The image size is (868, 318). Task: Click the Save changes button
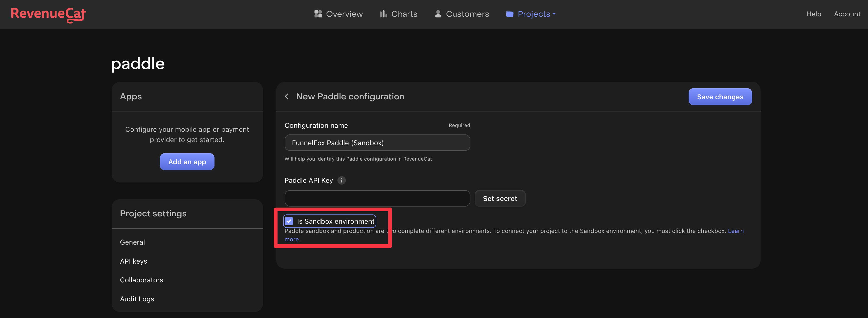click(x=720, y=96)
